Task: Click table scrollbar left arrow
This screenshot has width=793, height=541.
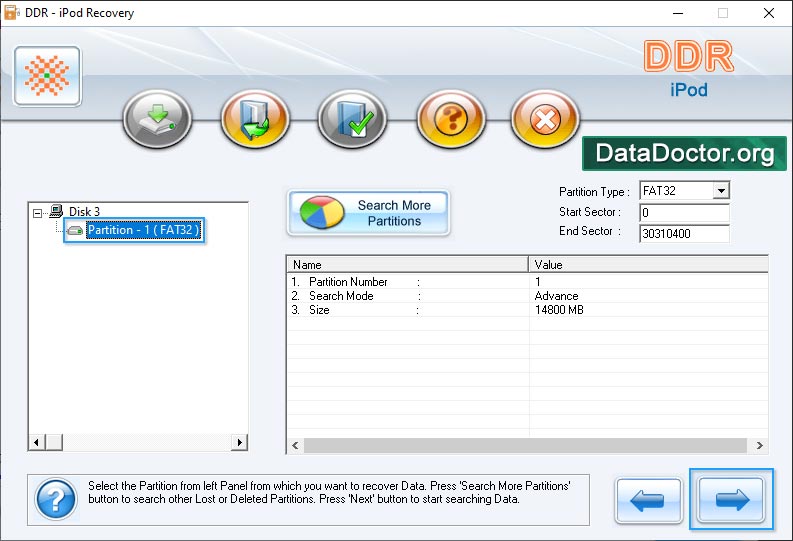Action: pyautogui.click(x=295, y=445)
